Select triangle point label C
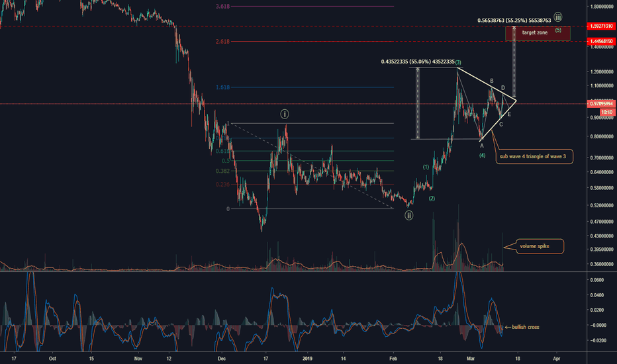Image resolution: width=617 pixels, height=364 pixels. pos(501,124)
